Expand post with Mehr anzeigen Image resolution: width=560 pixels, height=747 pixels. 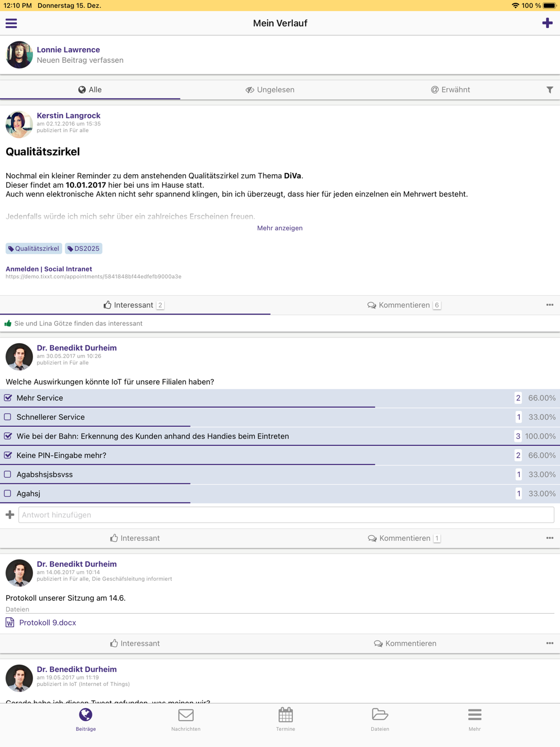coord(280,228)
